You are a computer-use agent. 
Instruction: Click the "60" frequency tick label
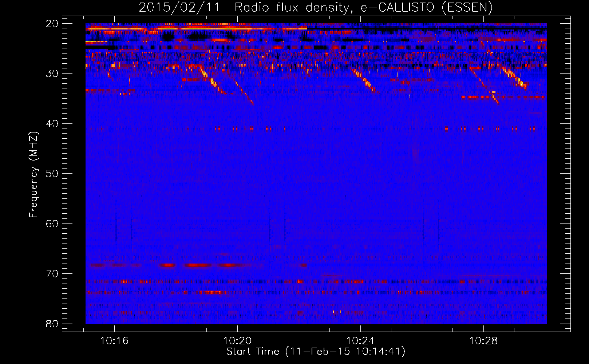tap(52, 223)
